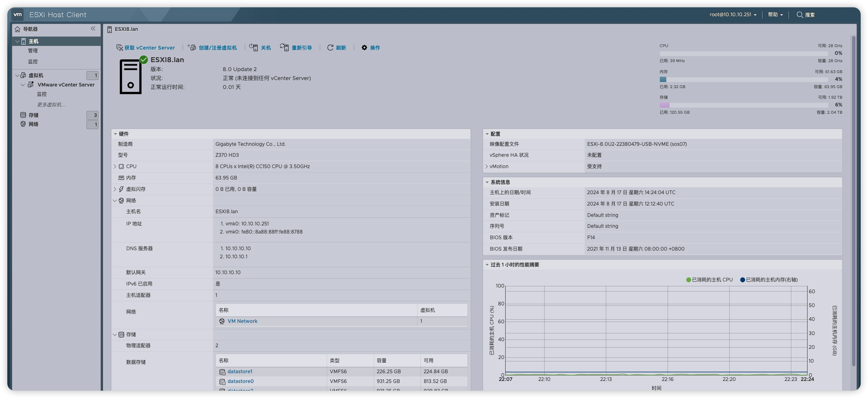Open the datastore0 link
Viewport: 868px width, 398px height.
241,381
